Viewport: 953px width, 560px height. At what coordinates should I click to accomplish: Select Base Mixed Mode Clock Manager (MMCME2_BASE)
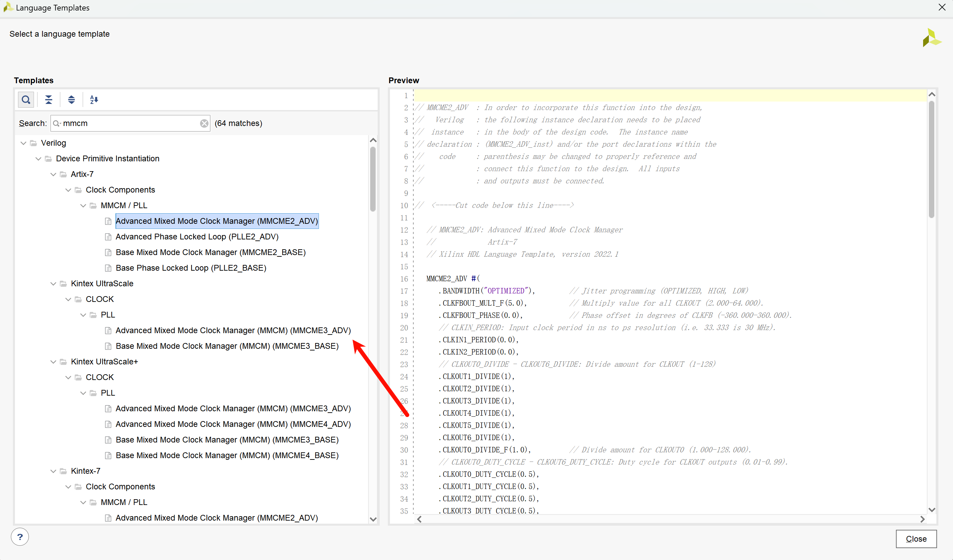coord(211,252)
